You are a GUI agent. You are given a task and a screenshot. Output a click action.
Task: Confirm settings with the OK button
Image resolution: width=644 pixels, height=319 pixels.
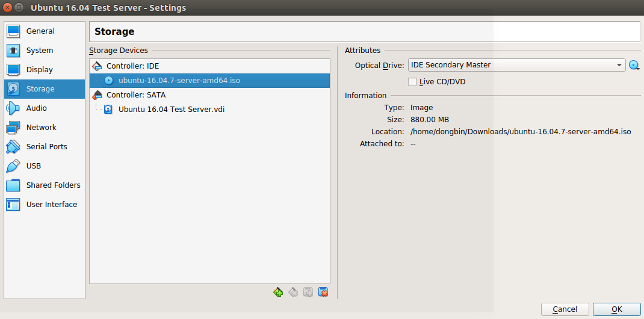pos(616,309)
